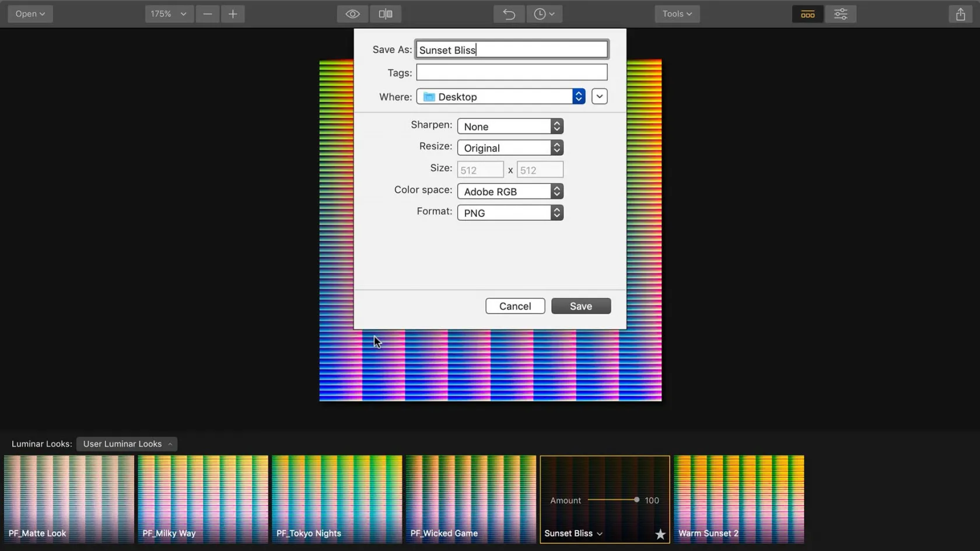Enable the compare split view icon

(386, 14)
